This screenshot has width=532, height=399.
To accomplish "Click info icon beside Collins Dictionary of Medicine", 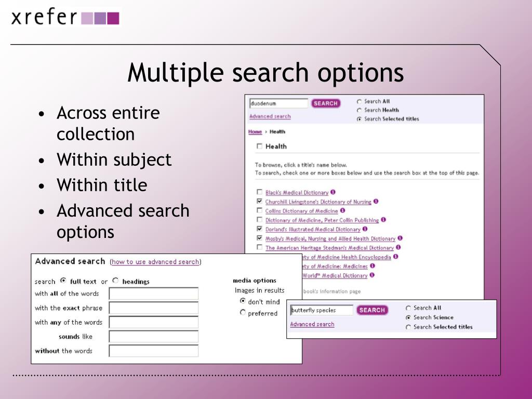I will (x=342, y=210).
